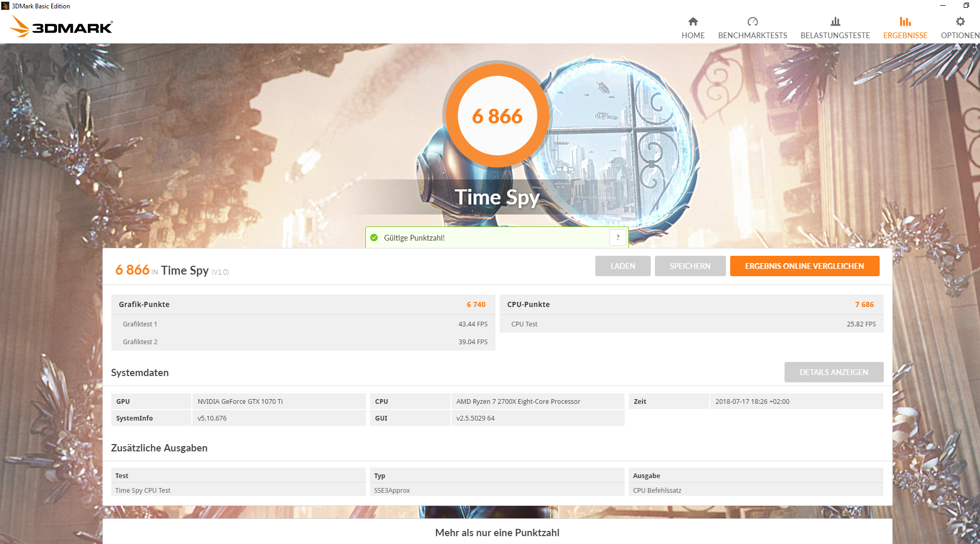Click GUI version v2.5.5029 64

(475, 418)
